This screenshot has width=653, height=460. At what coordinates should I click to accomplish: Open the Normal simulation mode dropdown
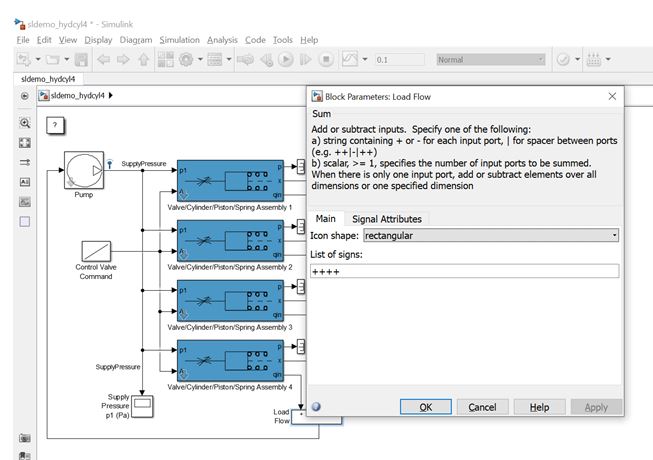(491, 60)
